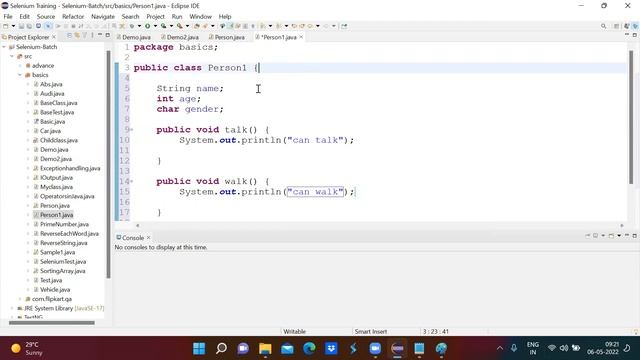Open the Run menu
This screenshot has height=360, width=640.
pos(177,16)
